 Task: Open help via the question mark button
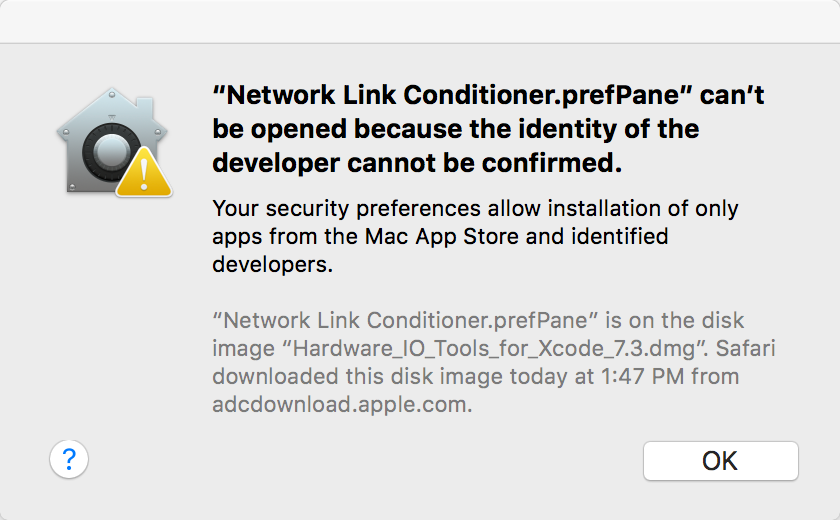point(69,459)
